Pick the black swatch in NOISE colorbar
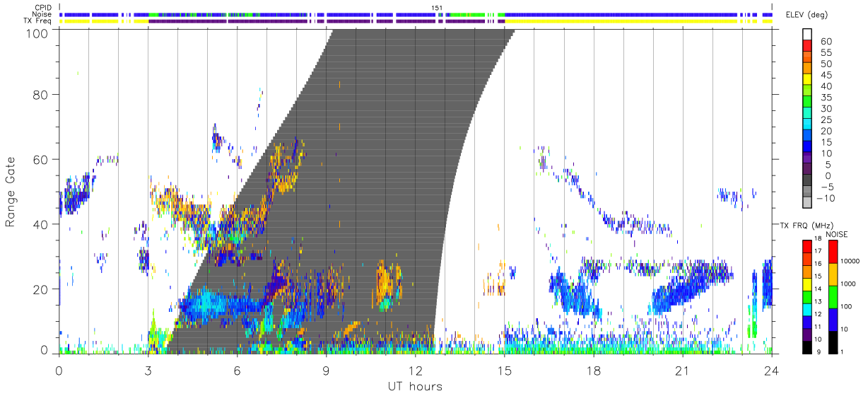The height and width of the screenshot is (401, 868). pos(833,341)
